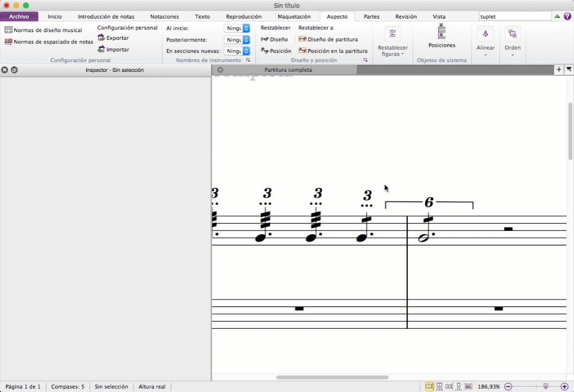Screen dimensions: 574x392
Task: Click the Restablecer figuras icon
Action: click(392, 34)
